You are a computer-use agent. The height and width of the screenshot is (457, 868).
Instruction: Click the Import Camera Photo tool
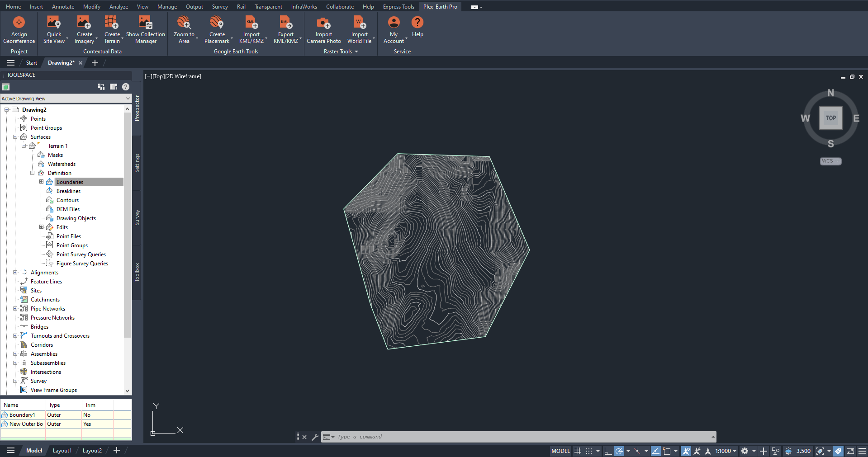pos(323,23)
